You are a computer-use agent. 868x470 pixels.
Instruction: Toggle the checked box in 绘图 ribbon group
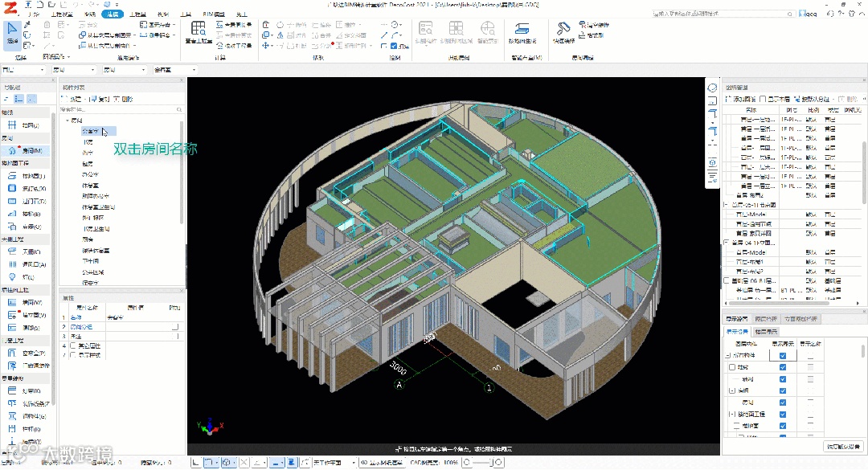394,47
